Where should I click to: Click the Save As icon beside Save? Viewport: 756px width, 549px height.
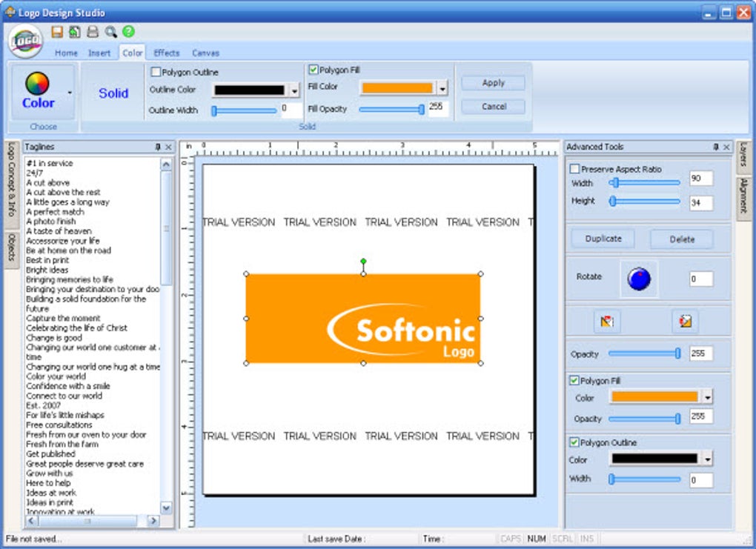coord(74,32)
